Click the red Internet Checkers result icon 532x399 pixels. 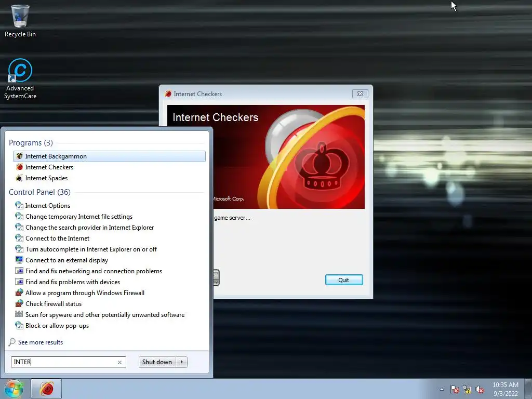pyautogui.click(x=19, y=167)
